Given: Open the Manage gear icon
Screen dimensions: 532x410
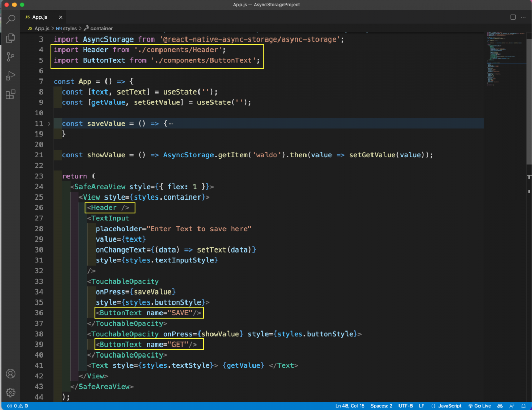Looking at the screenshot, I should 10,392.
